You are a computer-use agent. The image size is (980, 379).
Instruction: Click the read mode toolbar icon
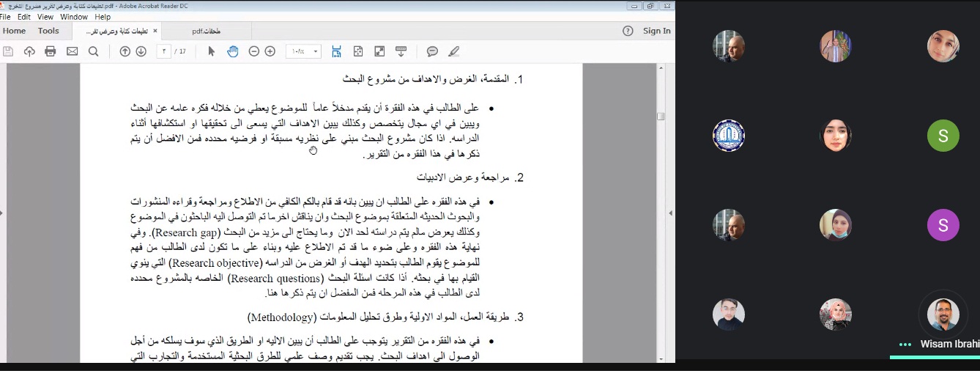401,51
